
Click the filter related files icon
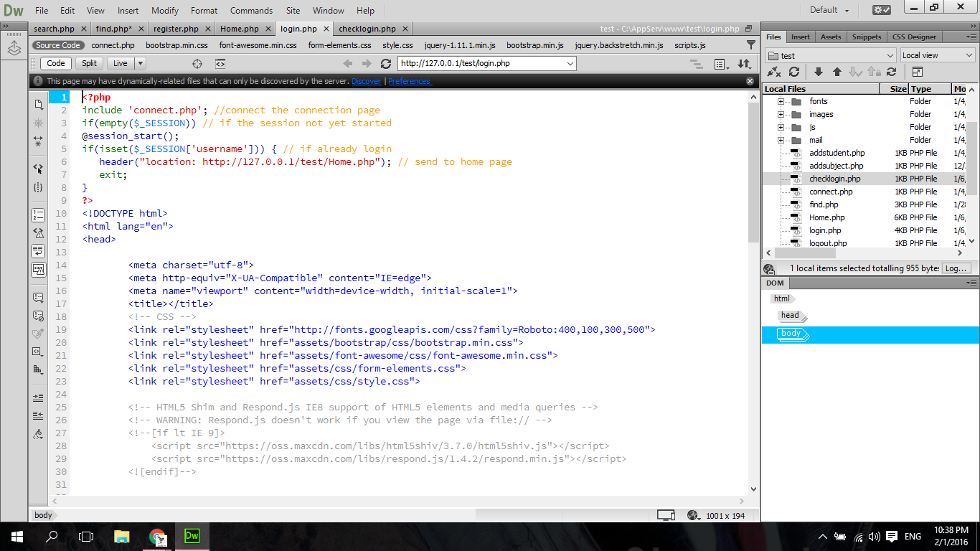point(751,45)
